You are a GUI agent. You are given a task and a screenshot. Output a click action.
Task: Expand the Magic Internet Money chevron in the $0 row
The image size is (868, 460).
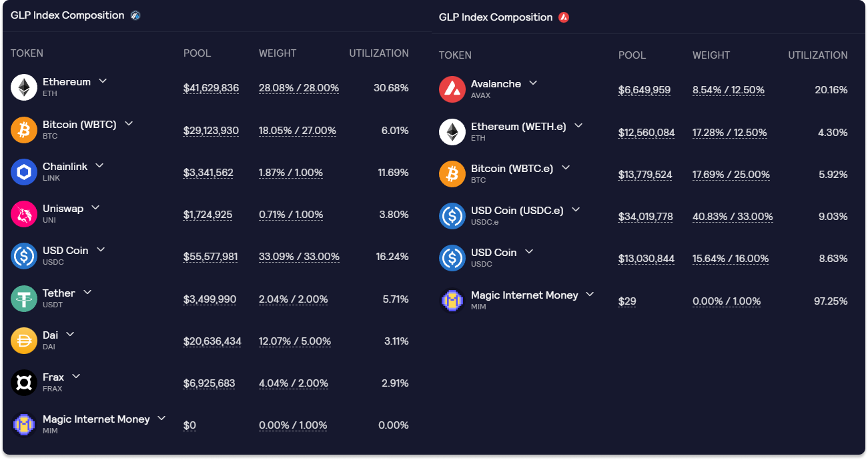[x=161, y=418]
